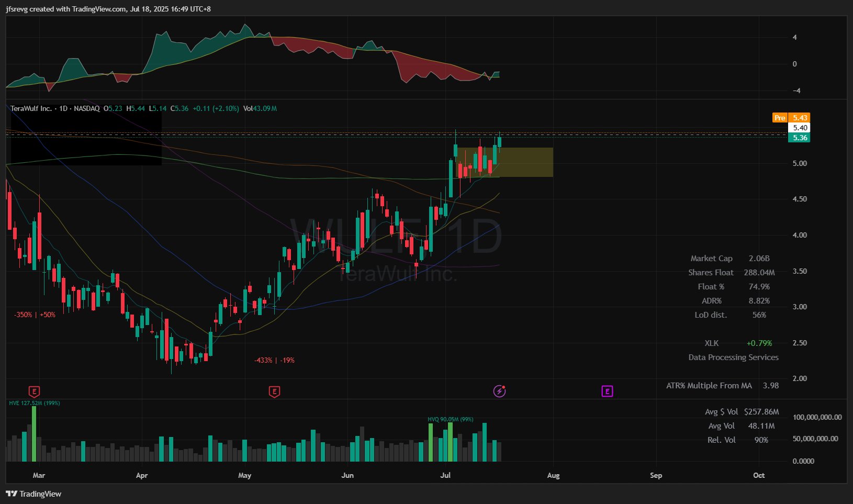853x504 pixels.
Task: Click the +0.11 (+2.10%) change value
Action: pyautogui.click(x=216, y=108)
